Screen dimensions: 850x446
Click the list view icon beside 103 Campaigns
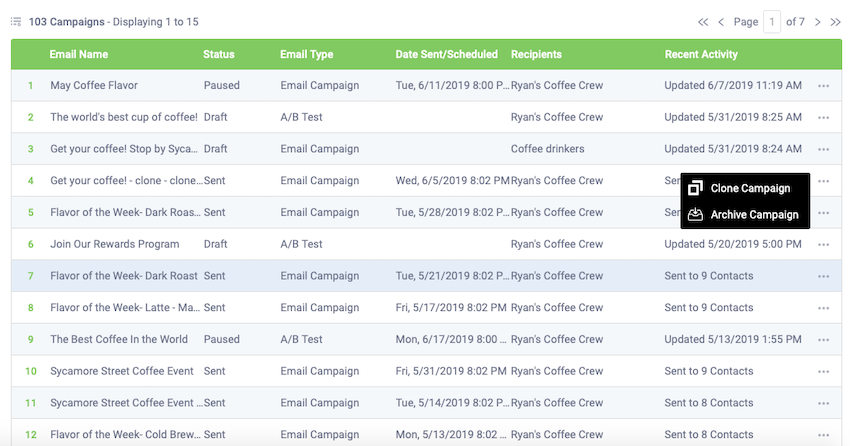(16, 22)
